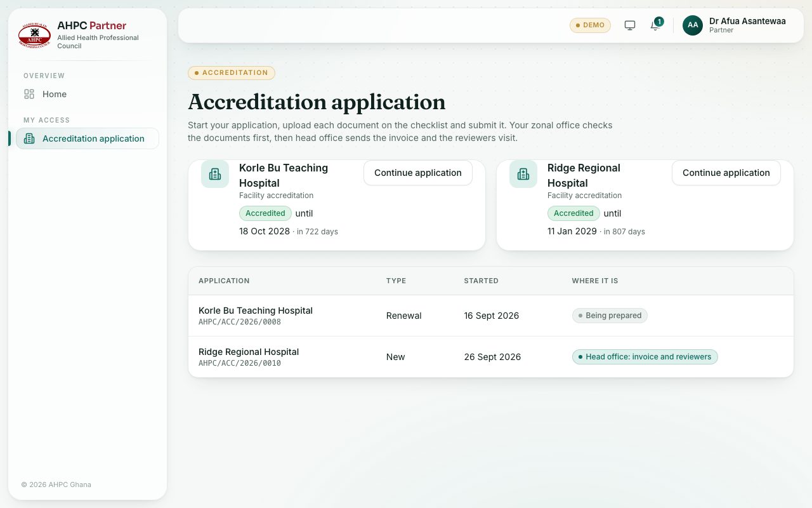The height and width of the screenshot is (508, 812).
Task: Click the APPLICATION column header
Action: point(224,281)
